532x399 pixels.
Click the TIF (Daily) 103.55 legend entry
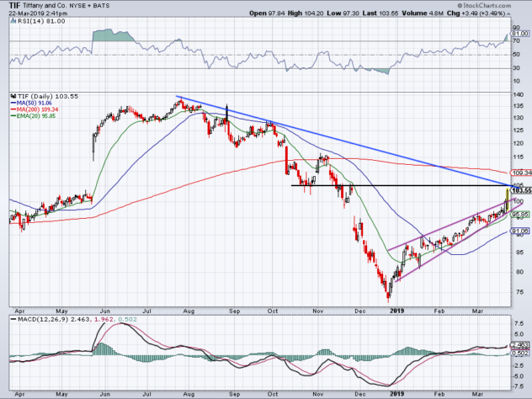click(x=47, y=96)
